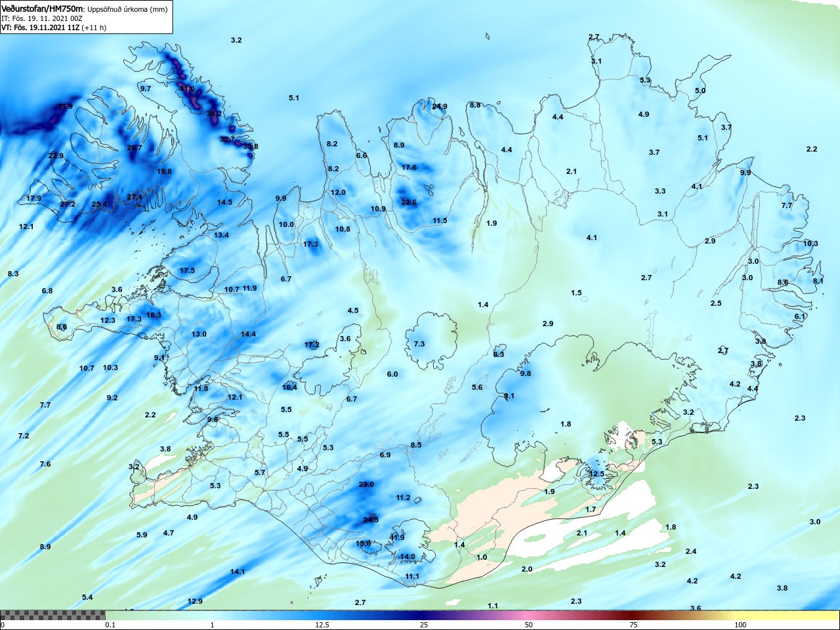
Task: Click the 50 mark on the color scale
Action: 528,625
